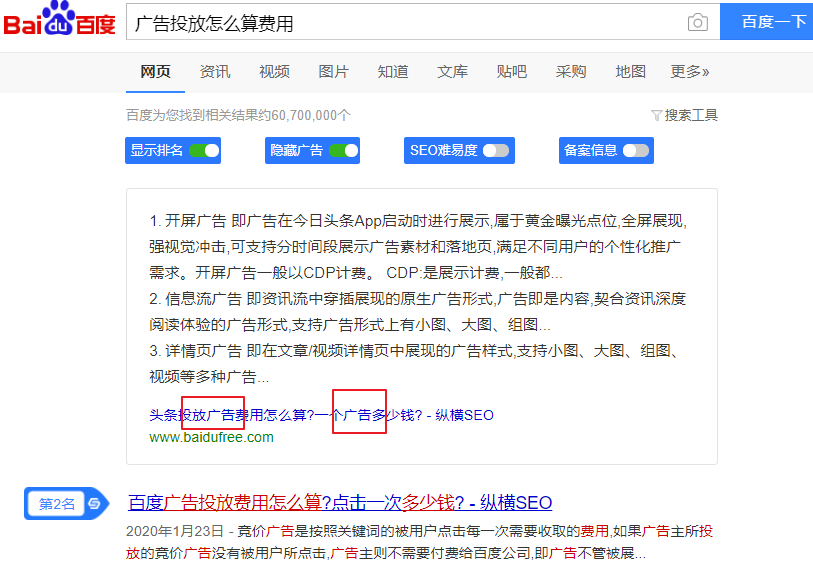Turn on the 备案信息 switch
The height and width of the screenshot is (563, 813).
pyautogui.click(x=635, y=151)
